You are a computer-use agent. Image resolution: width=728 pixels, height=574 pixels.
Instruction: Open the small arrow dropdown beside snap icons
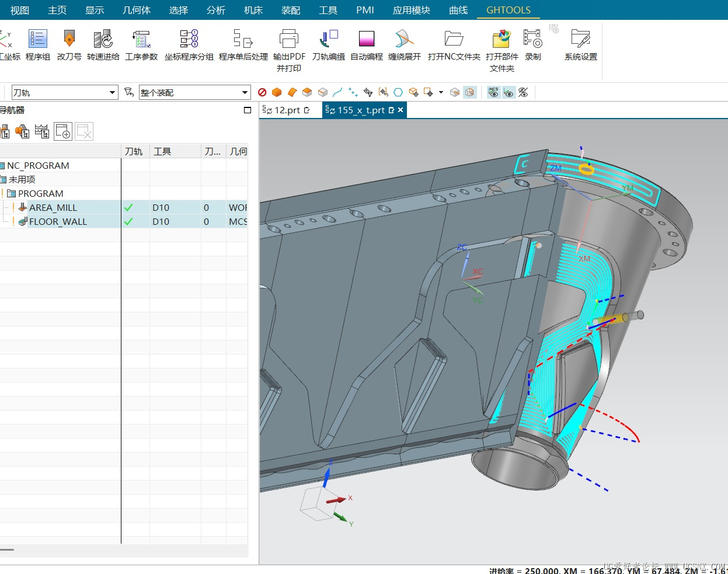441,92
